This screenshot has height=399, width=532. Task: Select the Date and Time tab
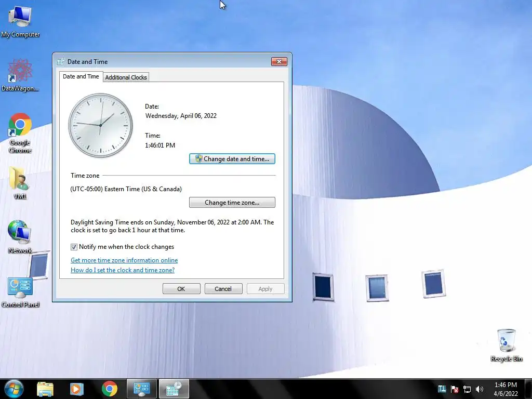[x=81, y=77]
